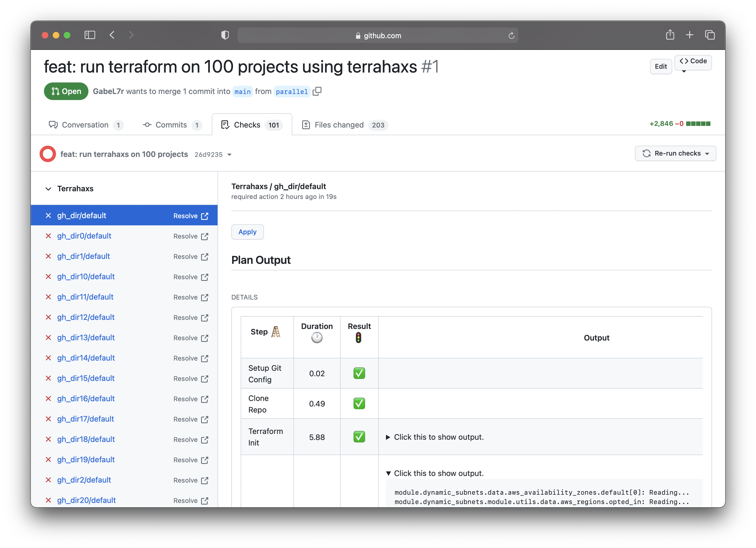The width and height of the screenshot is (756, 548).
Task: Select the gh_dir15/default check
Action: [x=86, y=378]
